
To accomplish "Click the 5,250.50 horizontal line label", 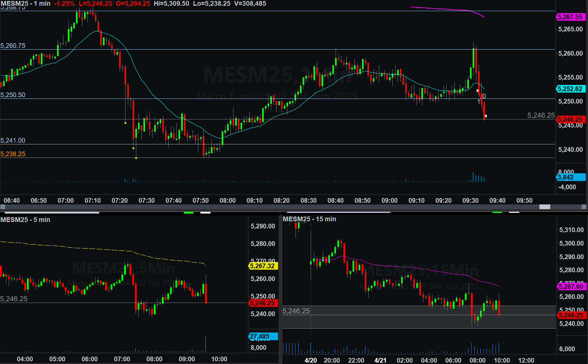I will tap(13, 95).
